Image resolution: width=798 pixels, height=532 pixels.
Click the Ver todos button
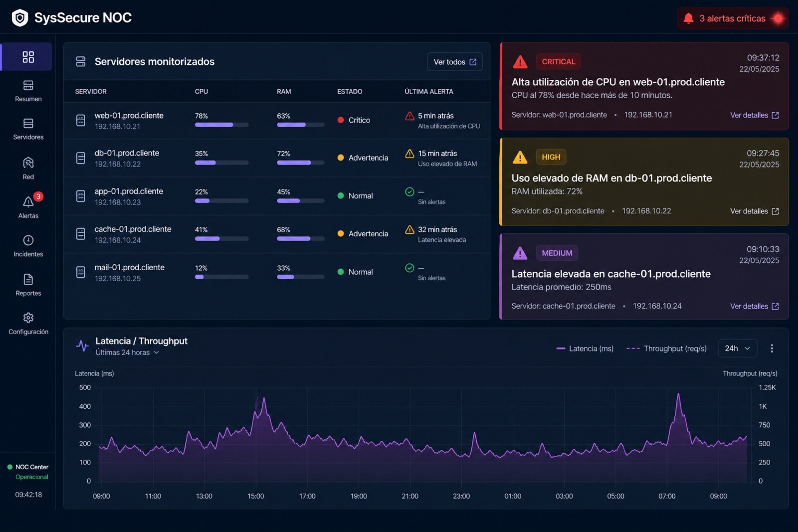[455, 62]
